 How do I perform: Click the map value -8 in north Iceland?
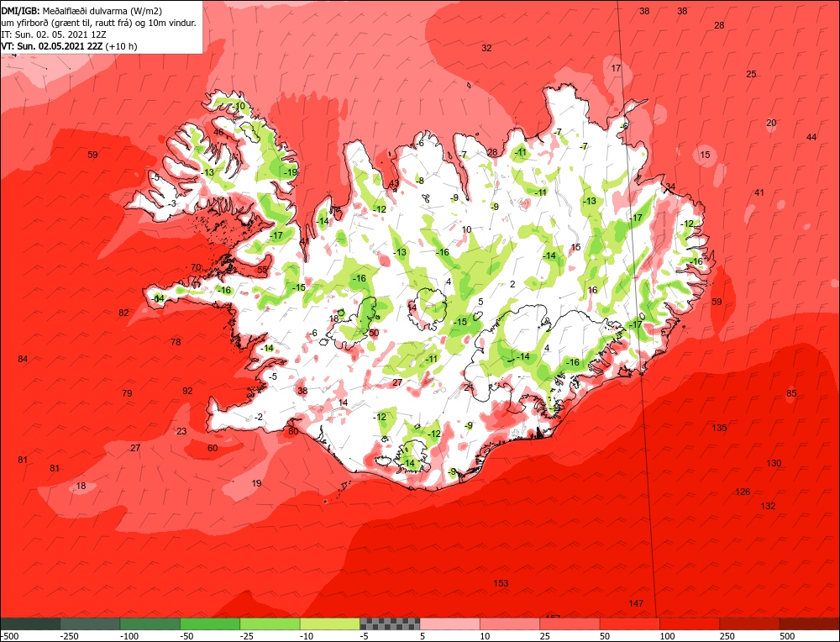(420, 181)
